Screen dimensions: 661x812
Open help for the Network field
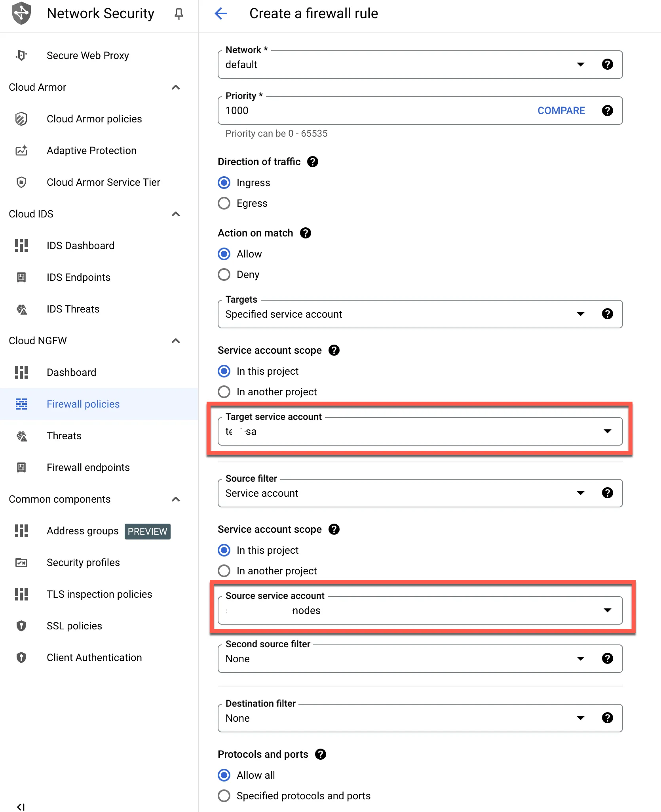[608, 64]
